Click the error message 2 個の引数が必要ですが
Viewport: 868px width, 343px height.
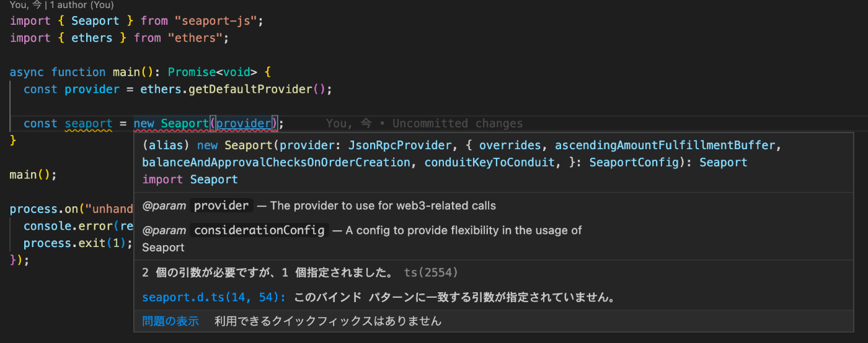pyautogui.click(x=267, y=272)
